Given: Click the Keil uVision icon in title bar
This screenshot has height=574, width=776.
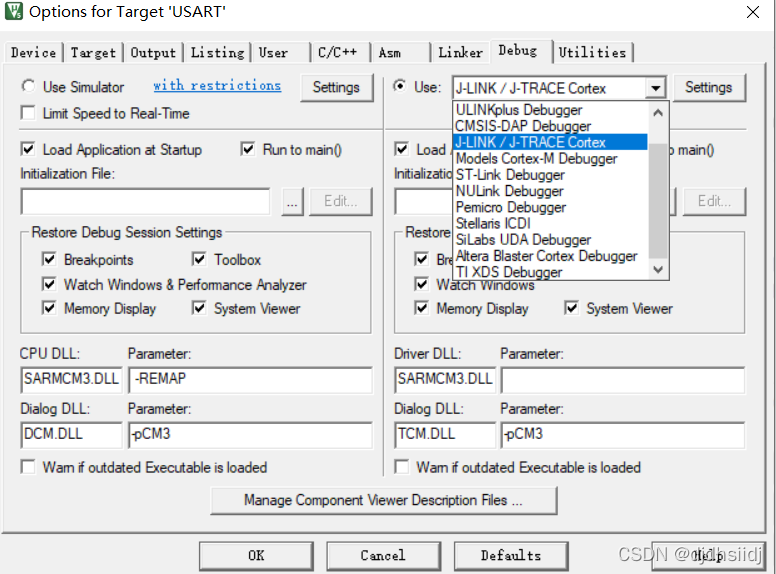Looking at the screenshot, I should point(13,11).
